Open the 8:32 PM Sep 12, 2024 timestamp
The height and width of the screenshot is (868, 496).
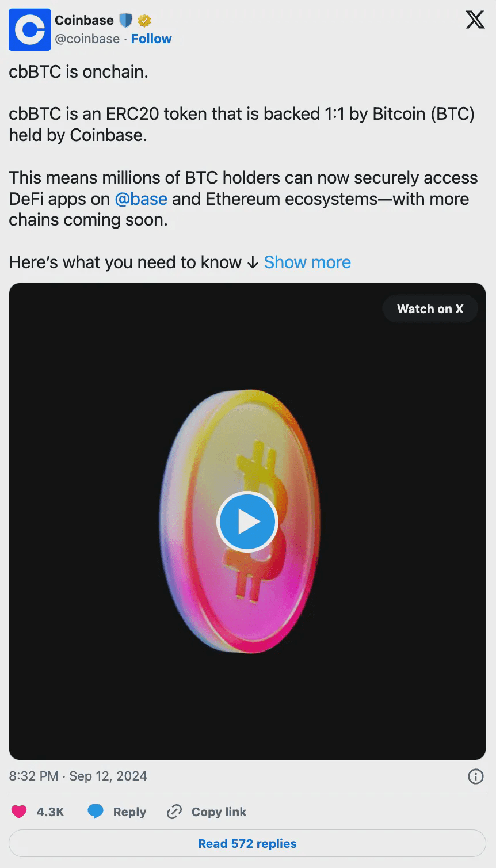pyautogui.click(x=78, y=776)
